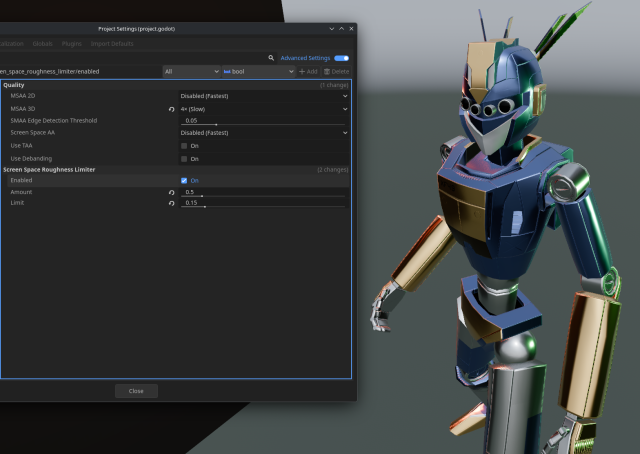Screen dimensions: 640x454
Task: Reset MSAA 3D to default
Action: [171, 108]
